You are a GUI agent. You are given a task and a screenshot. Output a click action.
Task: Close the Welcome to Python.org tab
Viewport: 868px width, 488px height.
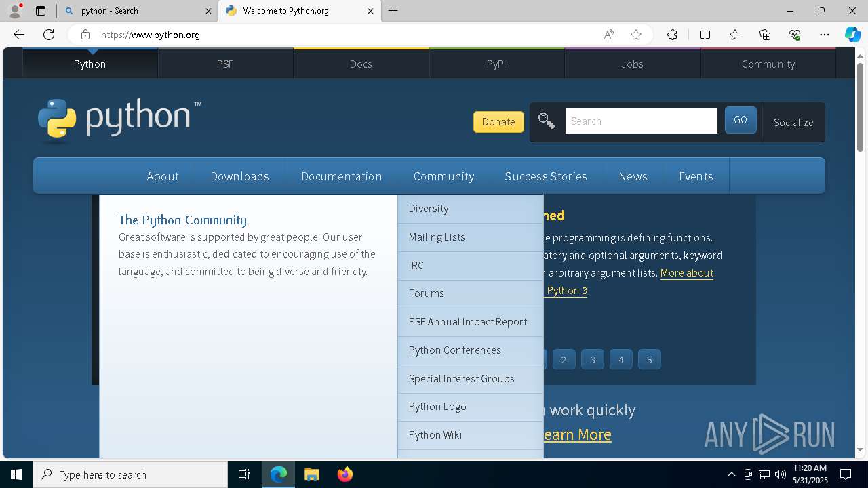[370, 11]
